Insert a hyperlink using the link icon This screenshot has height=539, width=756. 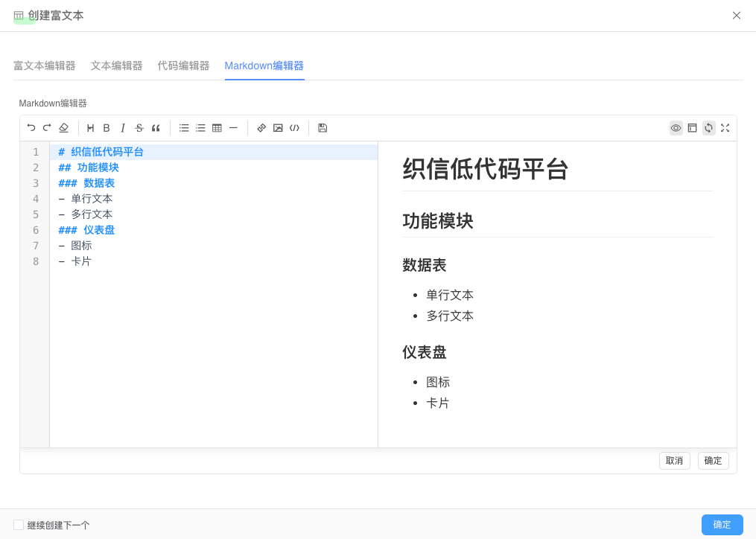coord(261,127)
